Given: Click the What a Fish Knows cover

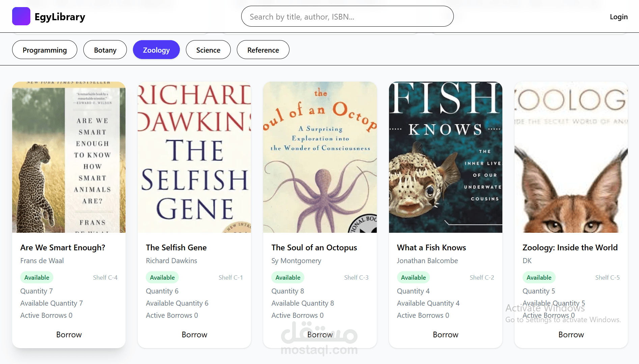Looking at the screenshot, I should pyautogui.click(x=445, y=157).
